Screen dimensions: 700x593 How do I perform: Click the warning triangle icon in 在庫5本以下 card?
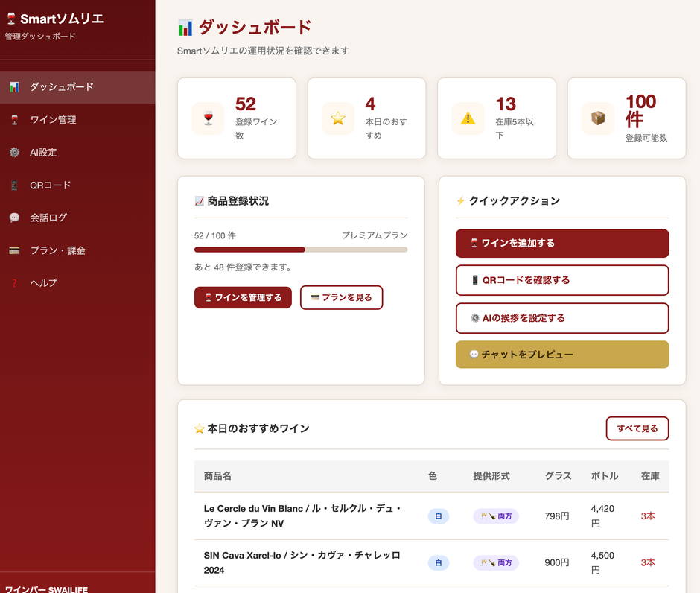468,118
